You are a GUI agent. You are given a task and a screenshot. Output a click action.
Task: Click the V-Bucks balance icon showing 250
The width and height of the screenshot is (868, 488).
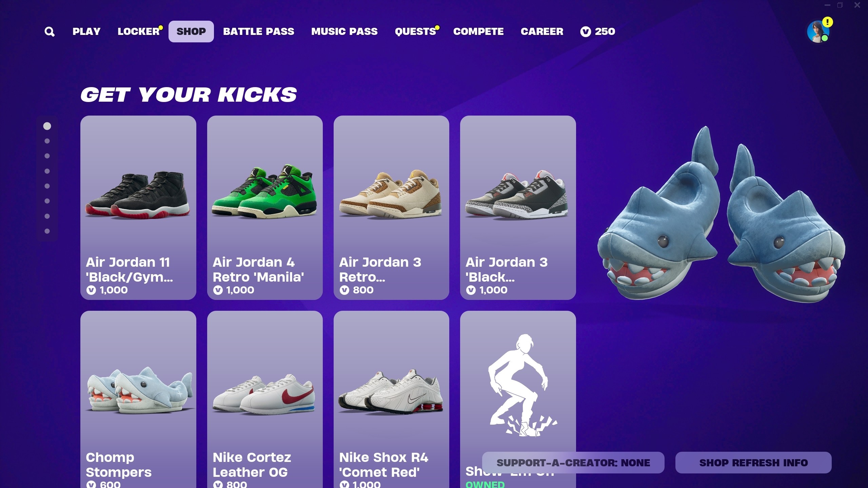click(586, 32)
